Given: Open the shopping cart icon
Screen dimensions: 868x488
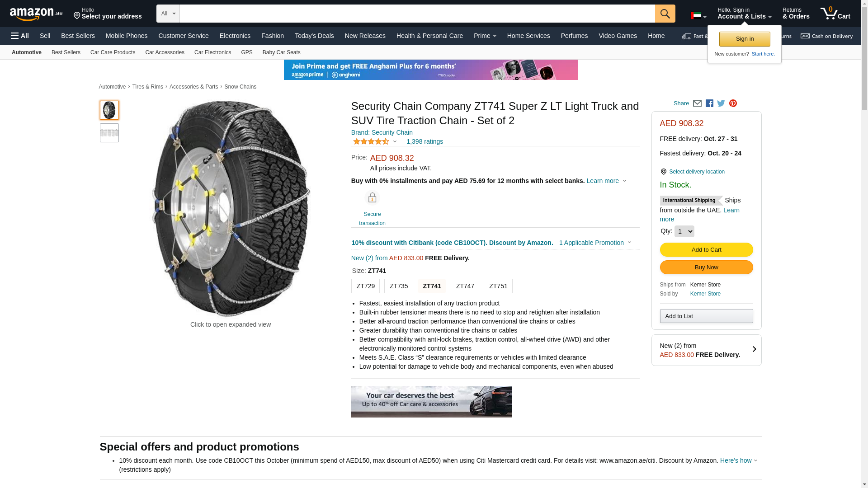Looking at the screenshot, I should 835,14.
